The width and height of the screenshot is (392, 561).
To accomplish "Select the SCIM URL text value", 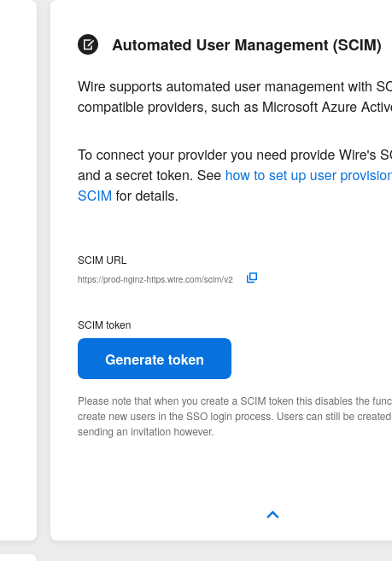I will click(155, 279).
